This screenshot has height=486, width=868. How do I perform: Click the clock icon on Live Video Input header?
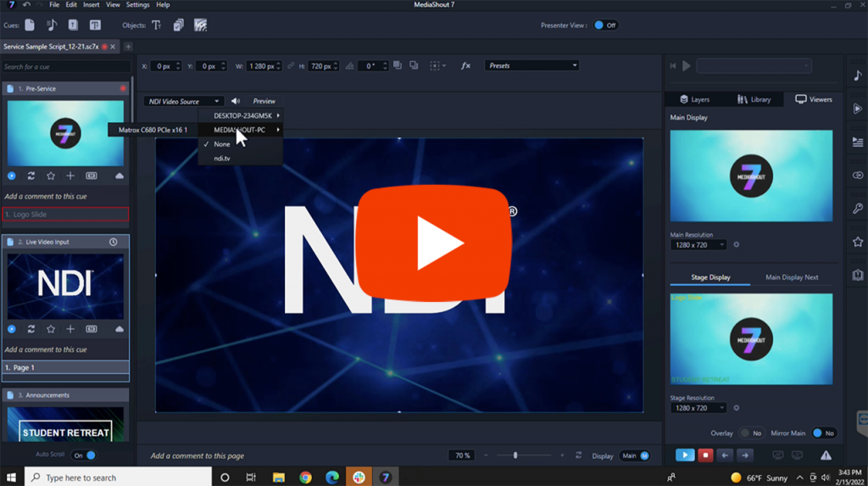[x=113, y=243]
